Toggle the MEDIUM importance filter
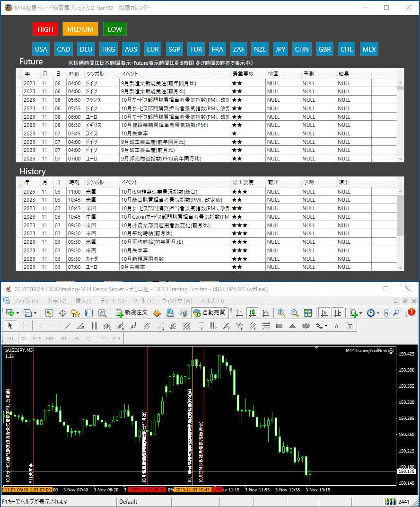This screenshot has height=507, width=420. 80,29
